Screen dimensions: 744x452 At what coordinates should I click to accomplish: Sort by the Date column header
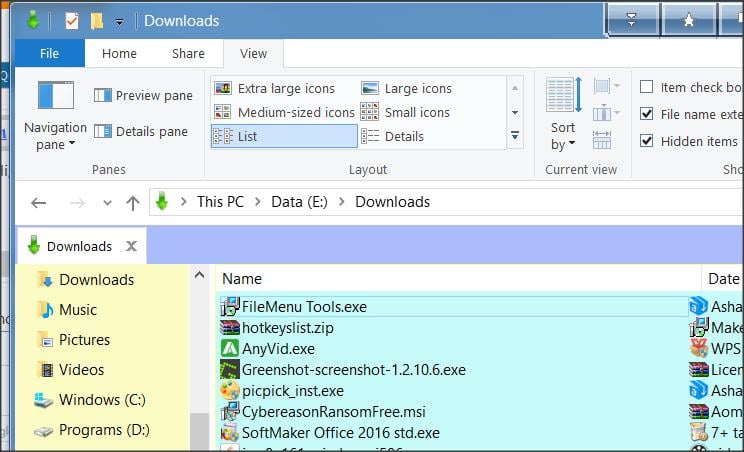[x=723, y=278]
